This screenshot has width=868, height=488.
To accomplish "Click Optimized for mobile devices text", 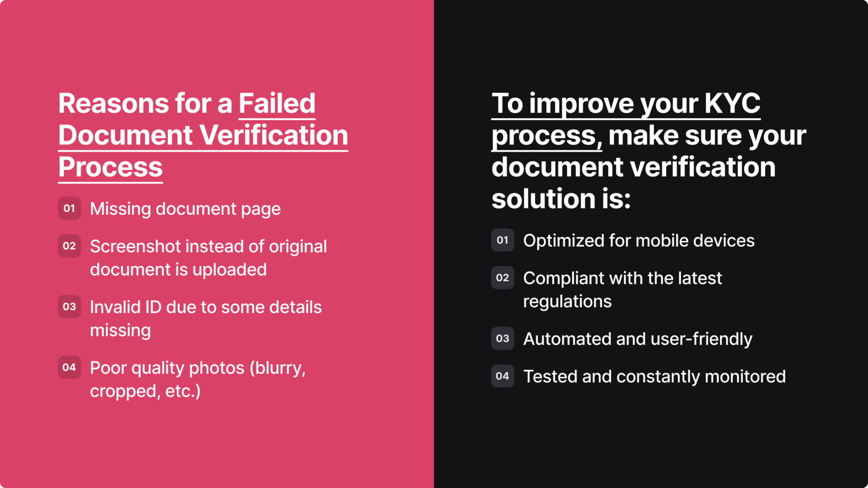I will (x=639, y=241).
